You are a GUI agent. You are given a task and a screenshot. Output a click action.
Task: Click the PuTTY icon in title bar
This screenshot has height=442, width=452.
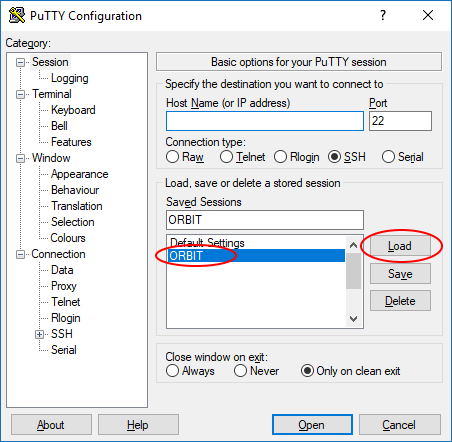pos(17,15)
